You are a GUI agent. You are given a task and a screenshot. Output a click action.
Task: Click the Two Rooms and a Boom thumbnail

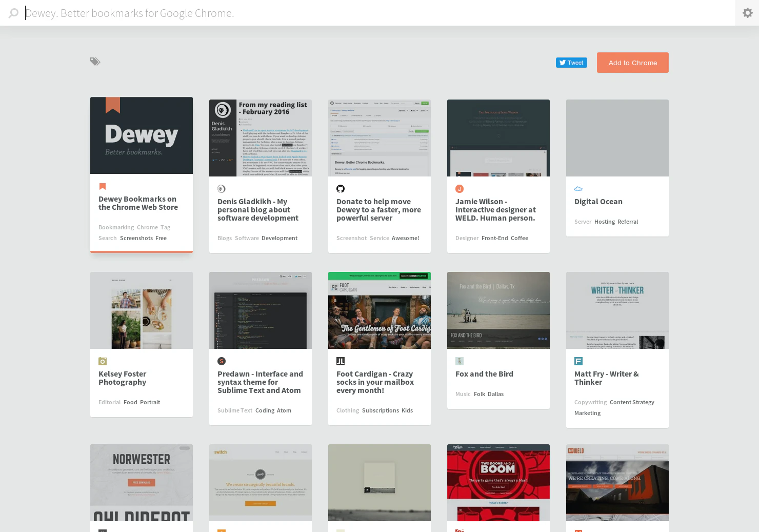point(498,483)
